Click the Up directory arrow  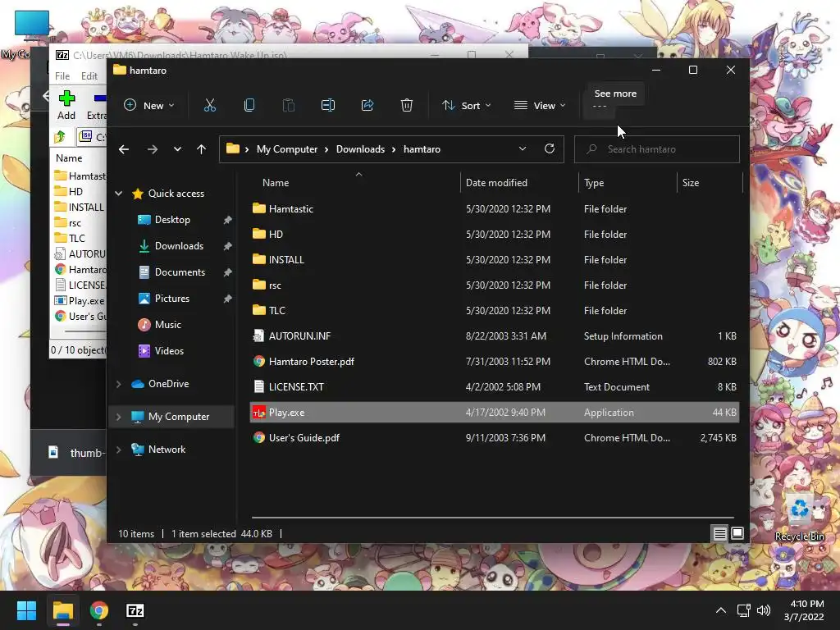[x=202, y=149]
